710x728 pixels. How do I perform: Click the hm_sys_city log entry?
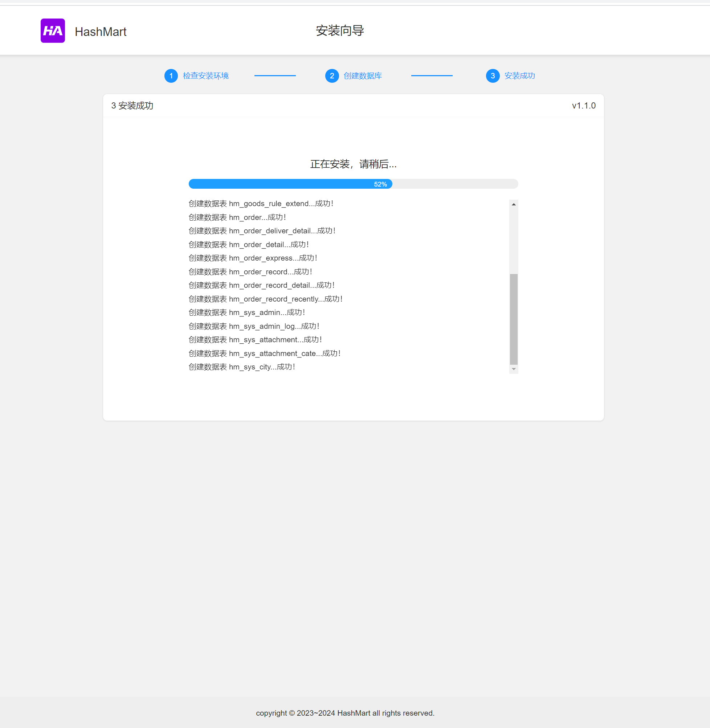(242, 367)
